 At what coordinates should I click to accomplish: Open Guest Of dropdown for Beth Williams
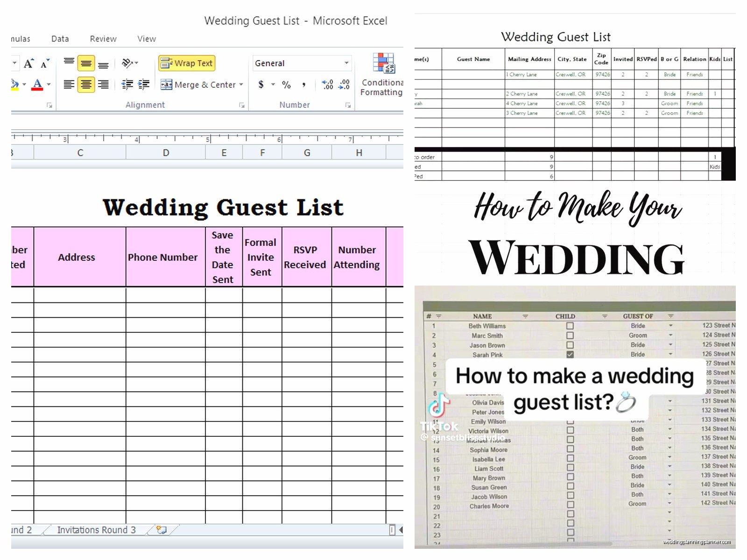click(x=670, y=326)
